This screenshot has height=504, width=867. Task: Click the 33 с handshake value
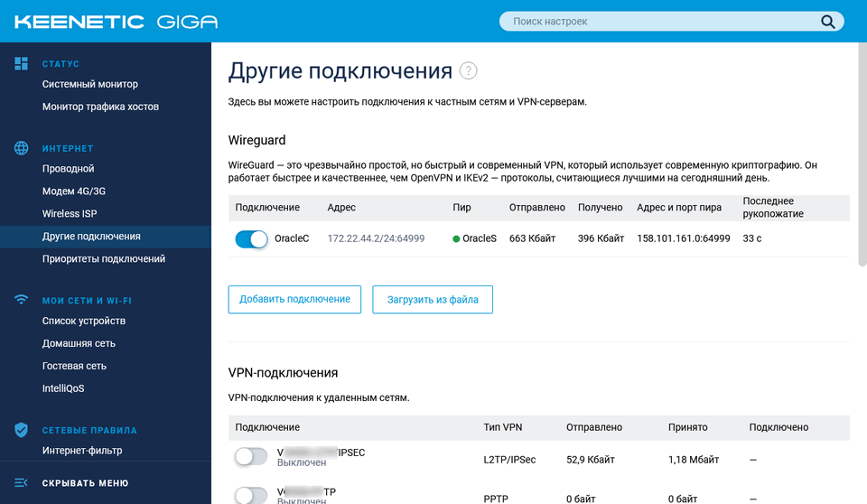tap(752, 238)
